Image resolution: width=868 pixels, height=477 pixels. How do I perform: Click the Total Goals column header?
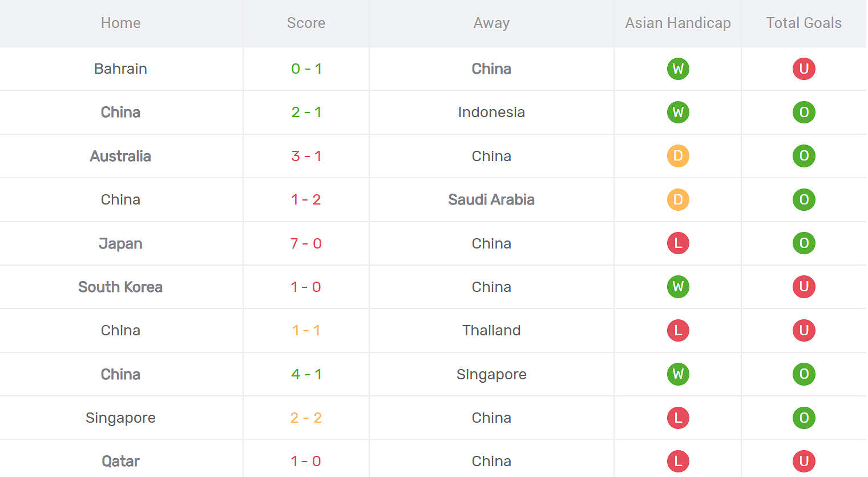[x=804, y=23]
